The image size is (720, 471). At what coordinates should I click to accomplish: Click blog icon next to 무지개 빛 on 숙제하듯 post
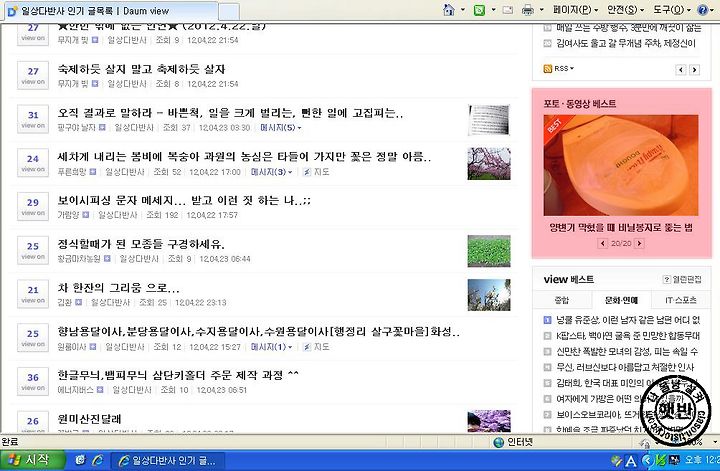tap(95, 84)
